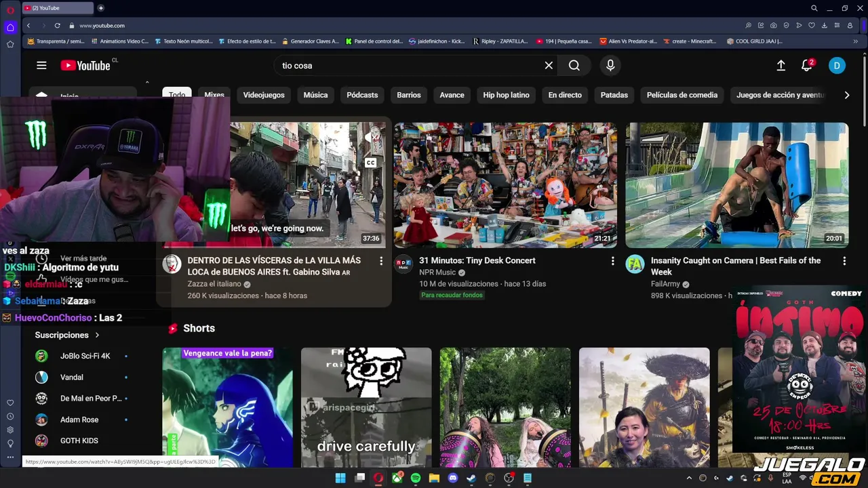Select the Hip hop latino chip

506,95
